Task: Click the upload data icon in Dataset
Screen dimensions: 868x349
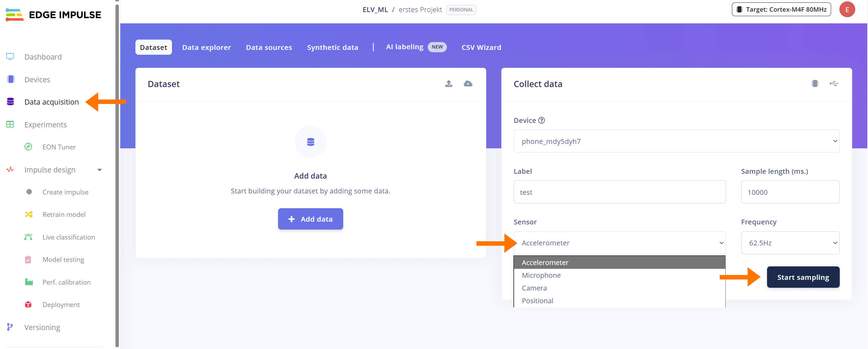Action: 449,84
